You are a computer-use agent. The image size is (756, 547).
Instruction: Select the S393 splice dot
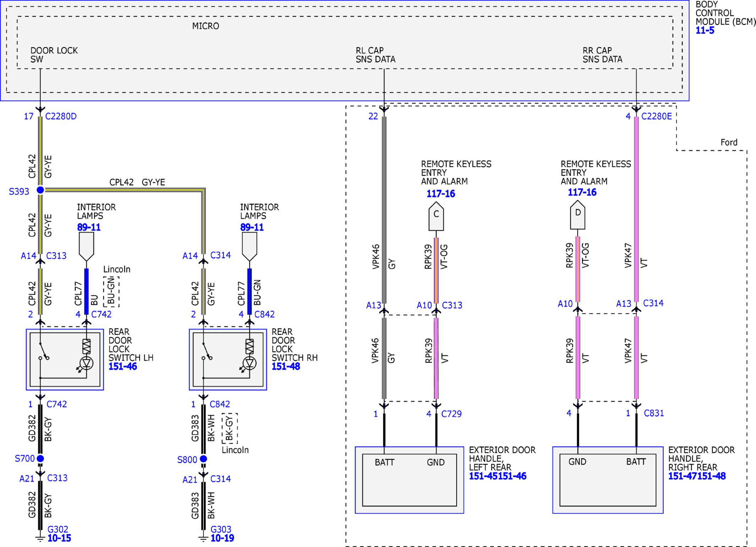pyautogui.click(x=40, y=190)
